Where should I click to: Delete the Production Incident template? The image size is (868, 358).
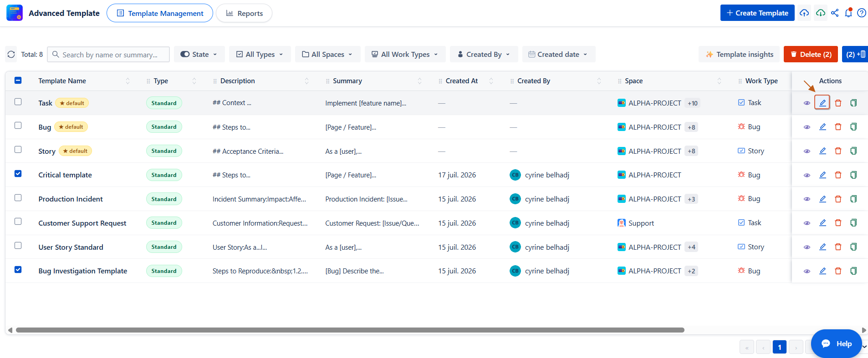pyautogui.click(x=838, y=199)
